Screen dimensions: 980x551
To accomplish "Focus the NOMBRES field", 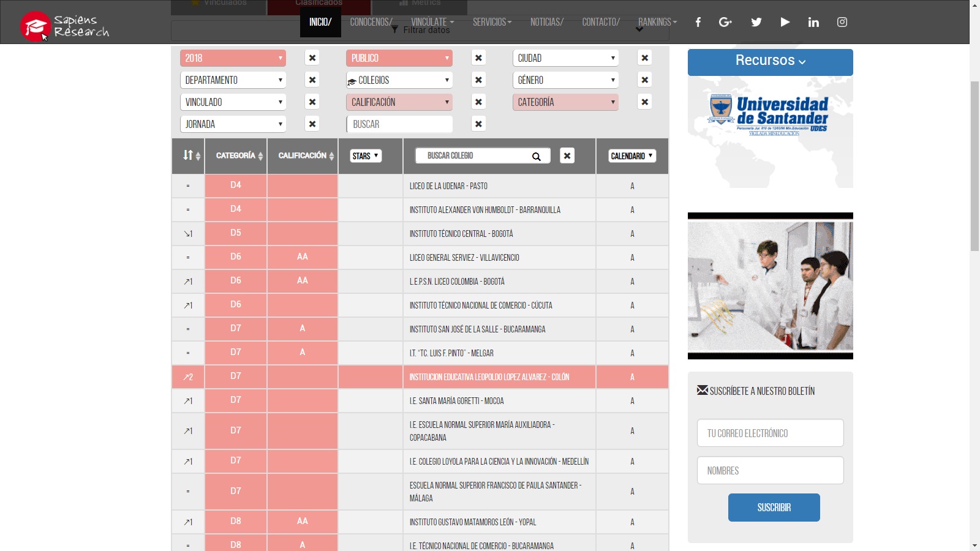I will click(x=771, y=470).
